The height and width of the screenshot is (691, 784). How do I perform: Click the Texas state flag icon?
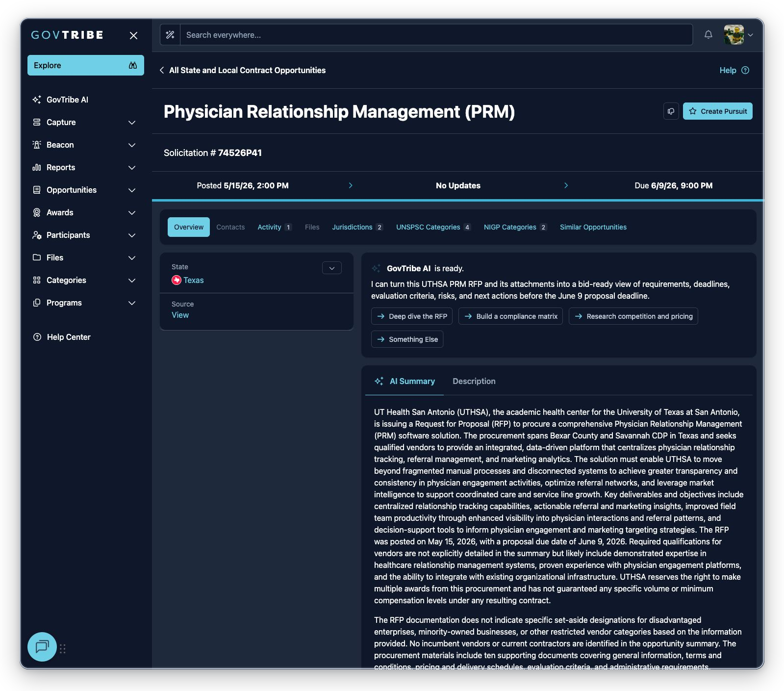[x=177, y=280]
